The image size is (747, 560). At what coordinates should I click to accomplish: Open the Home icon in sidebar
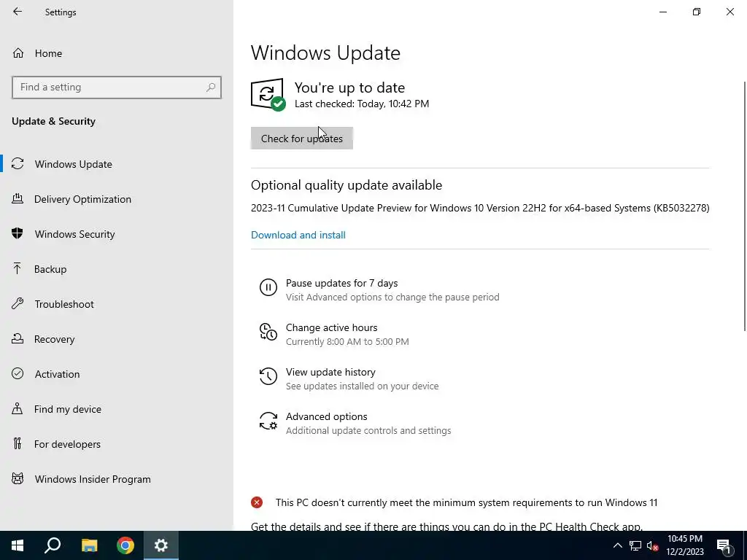click(x=18, y=52)
